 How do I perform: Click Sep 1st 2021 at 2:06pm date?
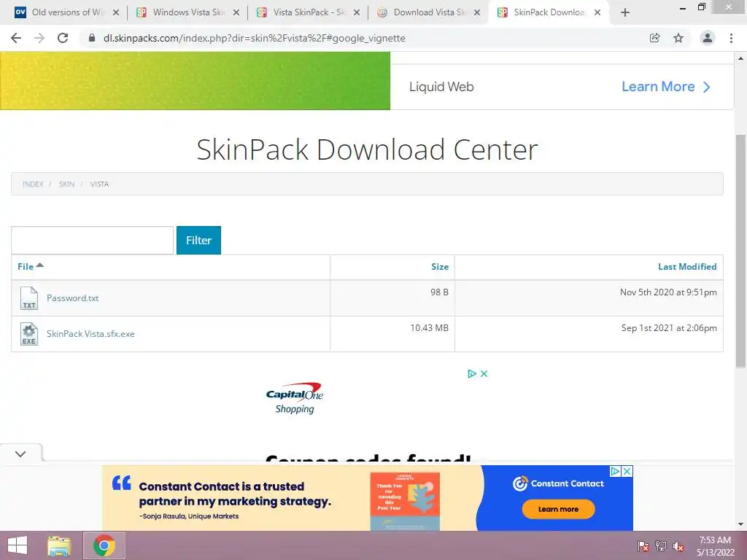click(x=669, y=327)
